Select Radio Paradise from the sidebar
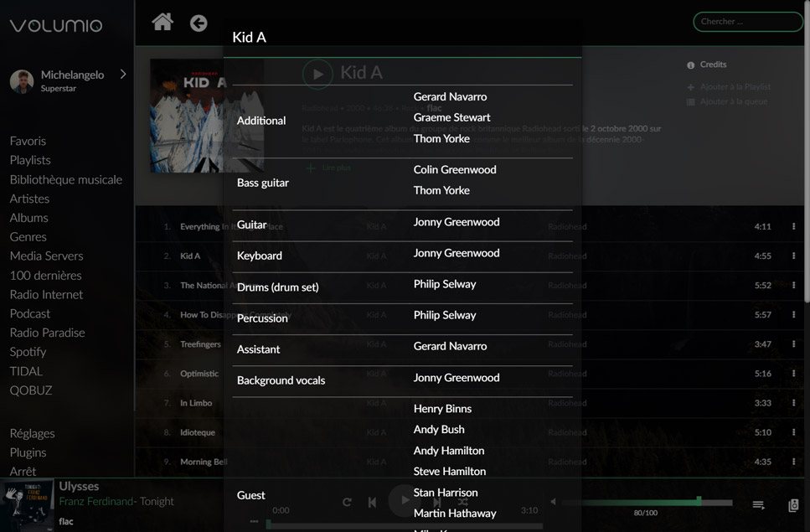Viewport: 810px width, 532px height. [47, 333]
